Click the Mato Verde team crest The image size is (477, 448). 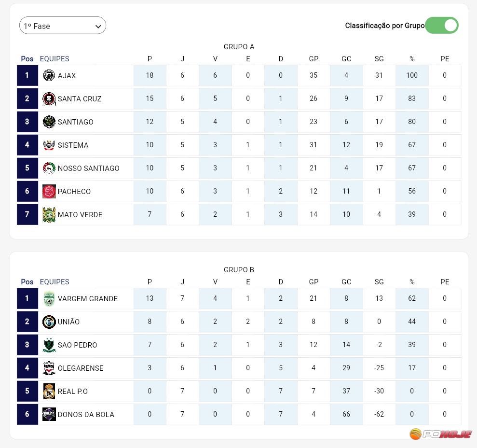(x=49, y=214)
